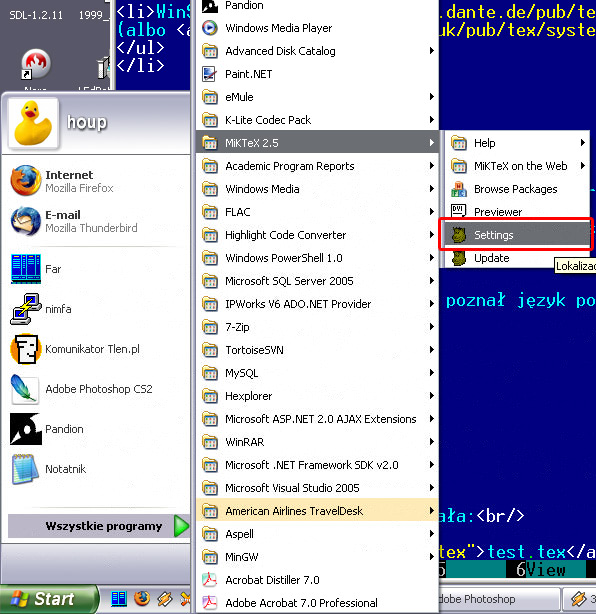Screen dimensions: 596x614
Task: Open Mozilla Firefox Internet shortcut
Action: (96, 181)
